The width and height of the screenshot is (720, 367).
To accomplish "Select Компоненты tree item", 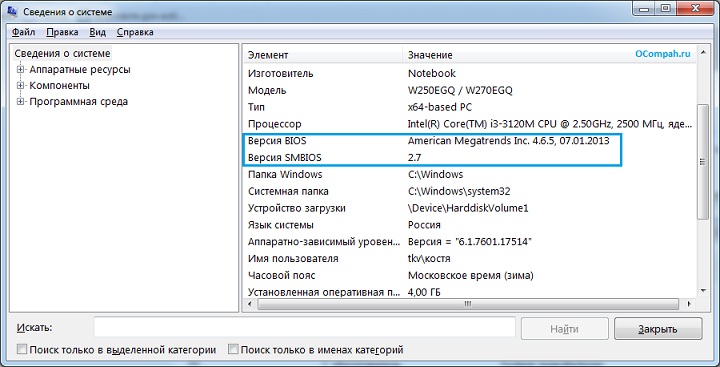I will [x=60, y=86].
